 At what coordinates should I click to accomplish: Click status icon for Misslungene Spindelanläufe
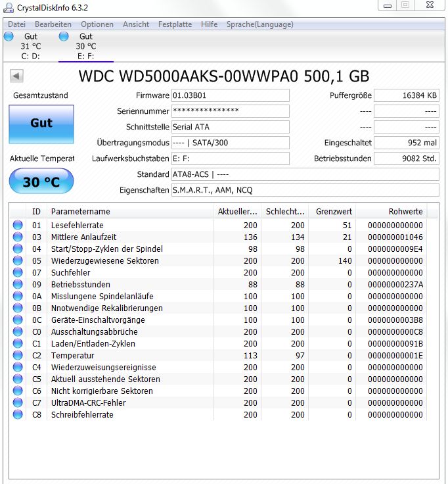tap(18, 296)
